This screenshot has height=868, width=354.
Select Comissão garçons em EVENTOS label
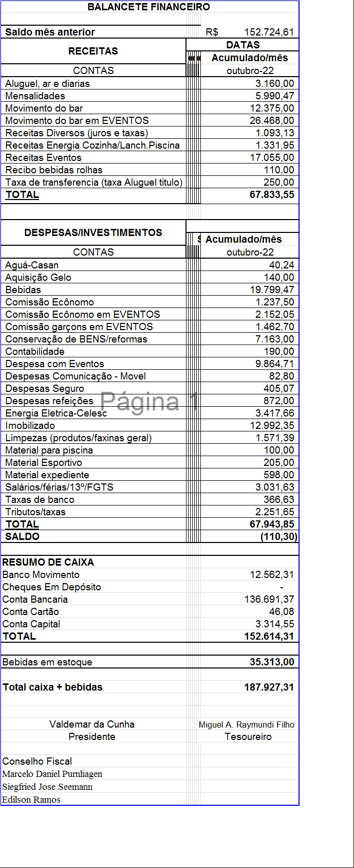pyautogui.click(x=79, y=327)
